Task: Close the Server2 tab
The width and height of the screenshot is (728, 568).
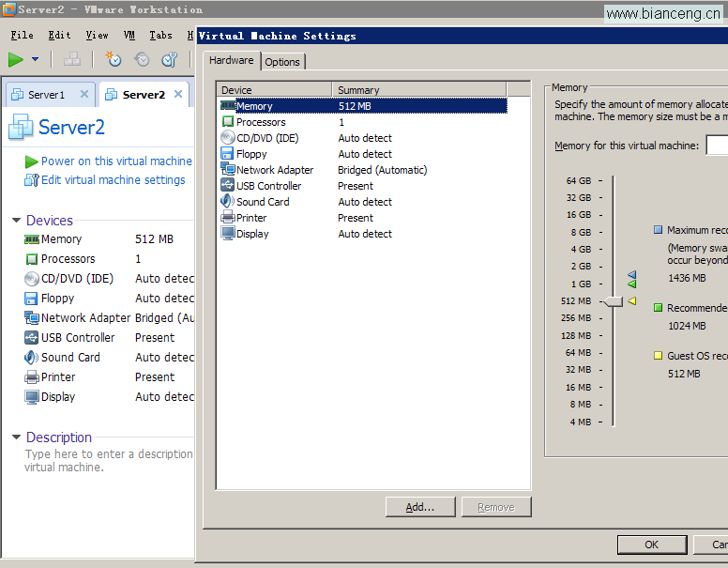Action: click(178, 95)
